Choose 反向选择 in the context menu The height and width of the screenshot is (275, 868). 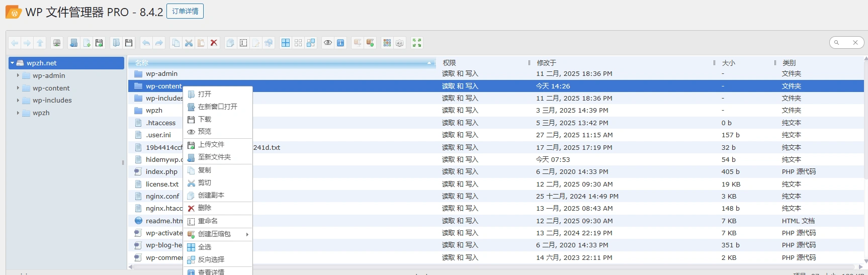coord(217,259)
